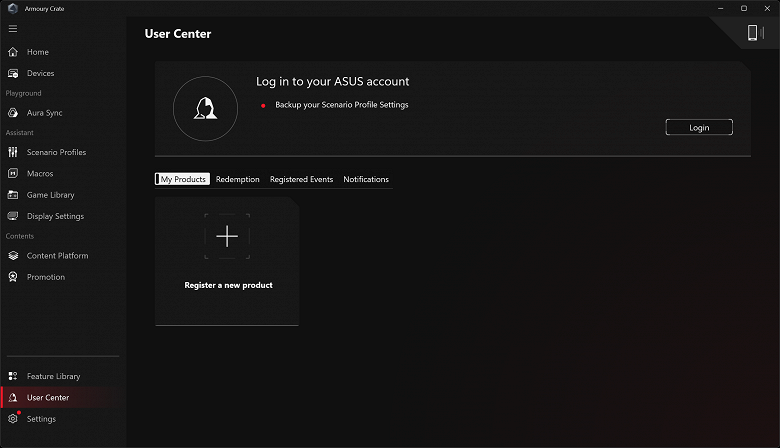Click the account avatar circle
Viewport: 780px width, 448px height.
click(x=205, y=108)
